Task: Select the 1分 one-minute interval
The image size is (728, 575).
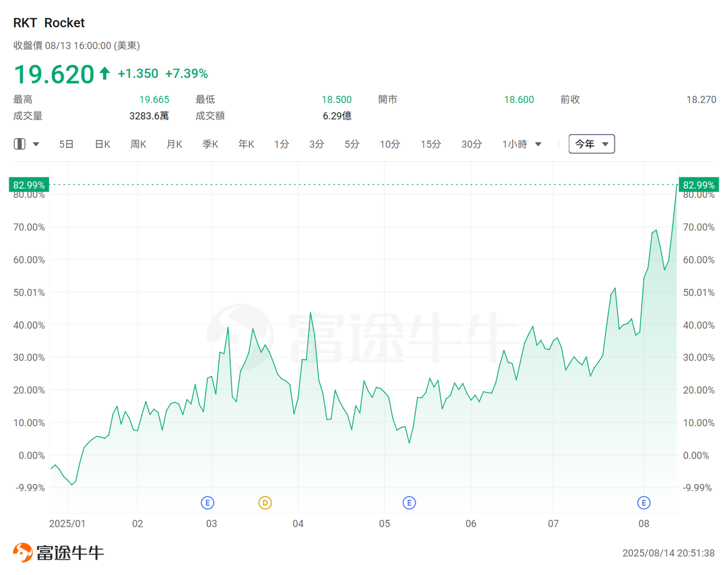Action: (282, 144)
